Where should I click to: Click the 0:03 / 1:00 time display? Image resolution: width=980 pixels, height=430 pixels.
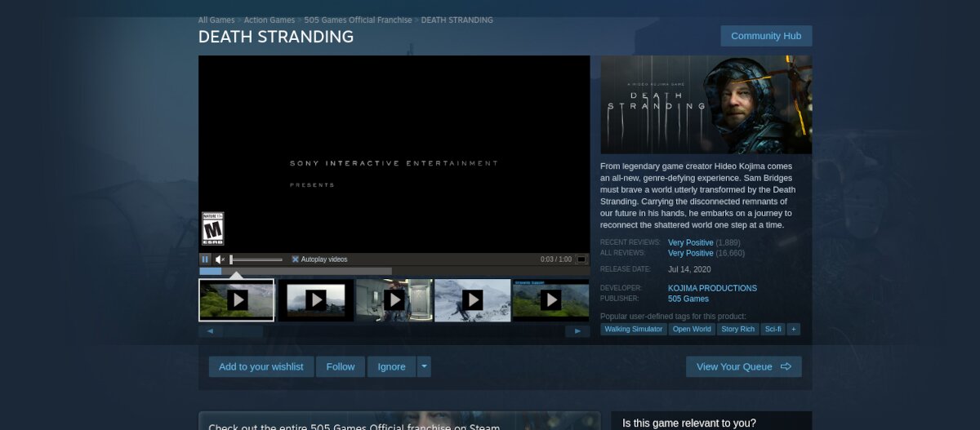pyautogui.click(x=556, y=259)
